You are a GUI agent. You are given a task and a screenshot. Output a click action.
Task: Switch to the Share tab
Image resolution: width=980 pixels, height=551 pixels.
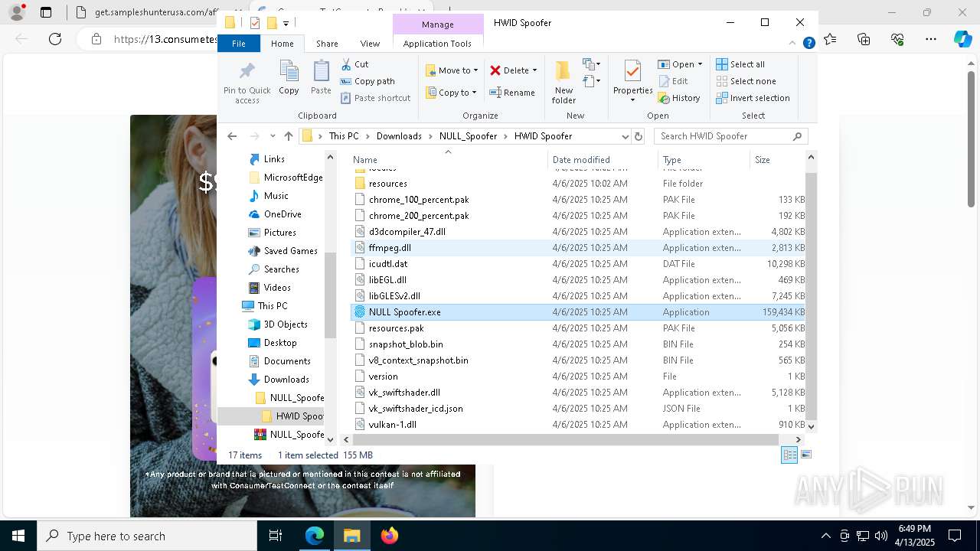[x=327, y=44]
